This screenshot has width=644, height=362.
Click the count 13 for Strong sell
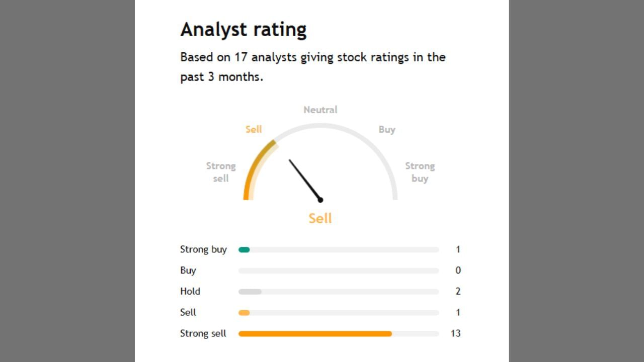tap(455, 333)
